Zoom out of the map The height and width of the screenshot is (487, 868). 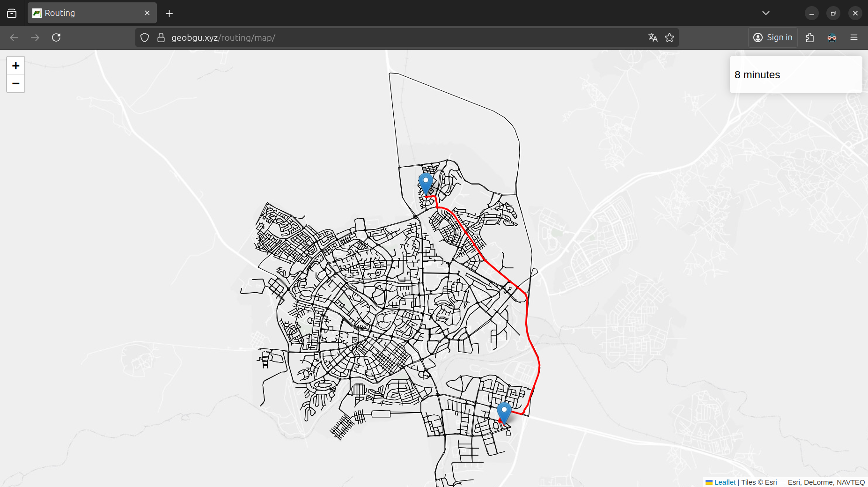coord(15,84)
